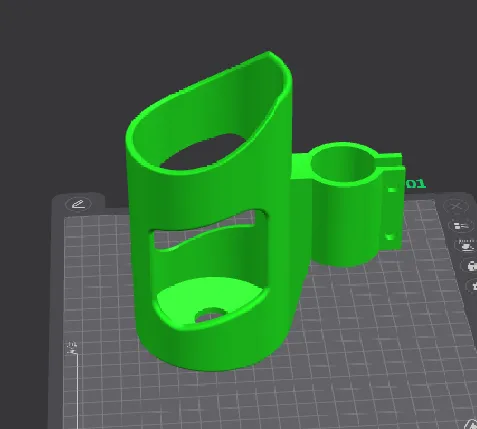Image resolution: width=477 pixels, height=429 pixels.
Task: Click the drain hole in the holder base
Action: click(210, 315)
